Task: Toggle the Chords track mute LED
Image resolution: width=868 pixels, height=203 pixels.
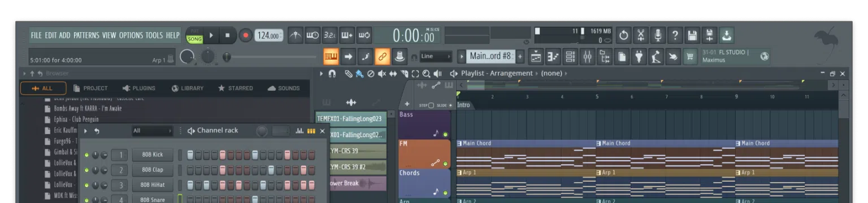Action: pyautogui.click(x=445, y=193)
